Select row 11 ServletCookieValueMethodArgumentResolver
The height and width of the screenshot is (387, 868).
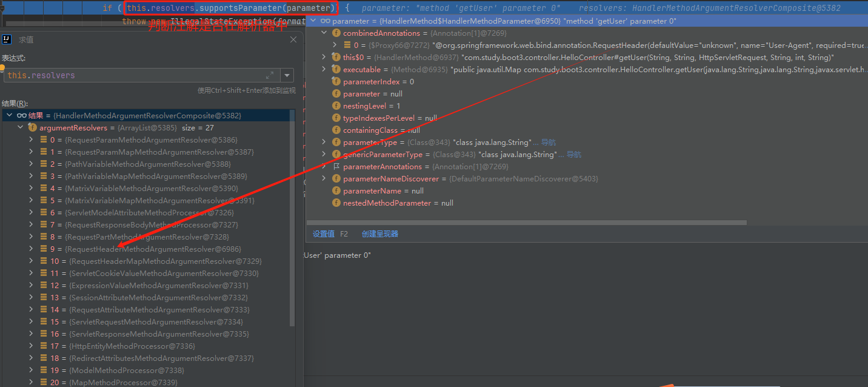pyautogui.click(x=145, y=273)
